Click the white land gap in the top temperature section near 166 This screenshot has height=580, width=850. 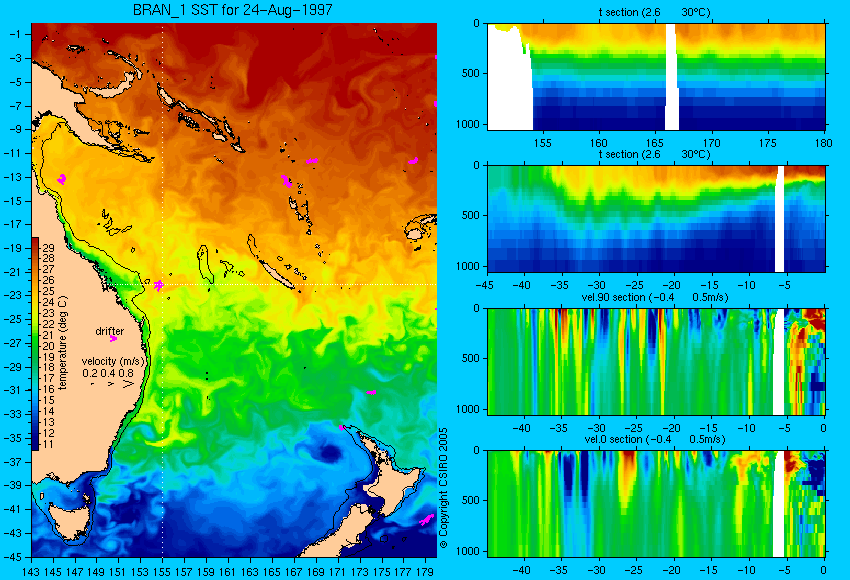point(672,76)
